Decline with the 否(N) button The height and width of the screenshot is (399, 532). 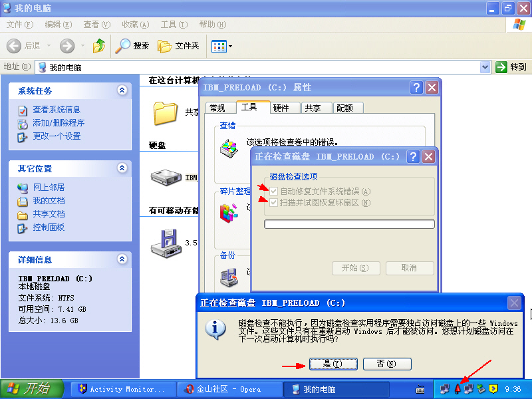click(387, 364)
